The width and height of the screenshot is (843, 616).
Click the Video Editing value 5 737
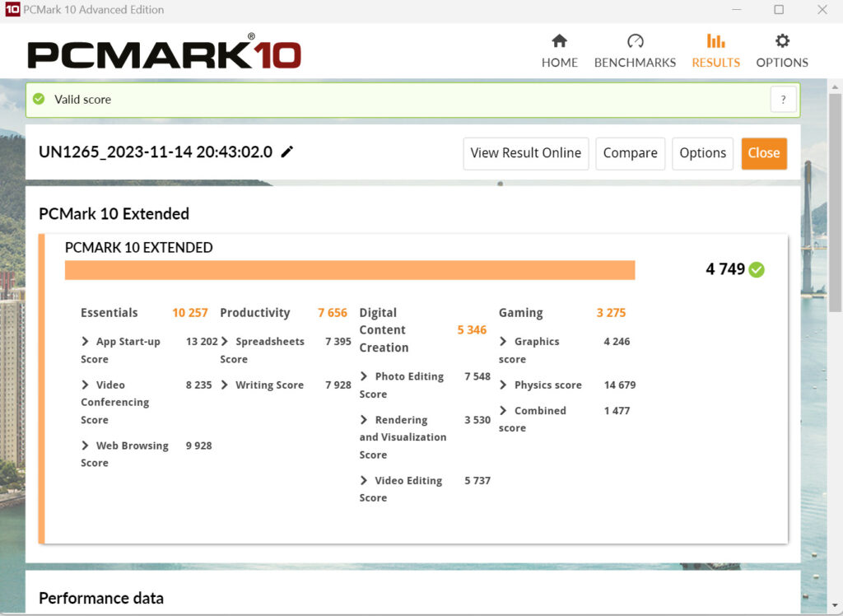477,480
